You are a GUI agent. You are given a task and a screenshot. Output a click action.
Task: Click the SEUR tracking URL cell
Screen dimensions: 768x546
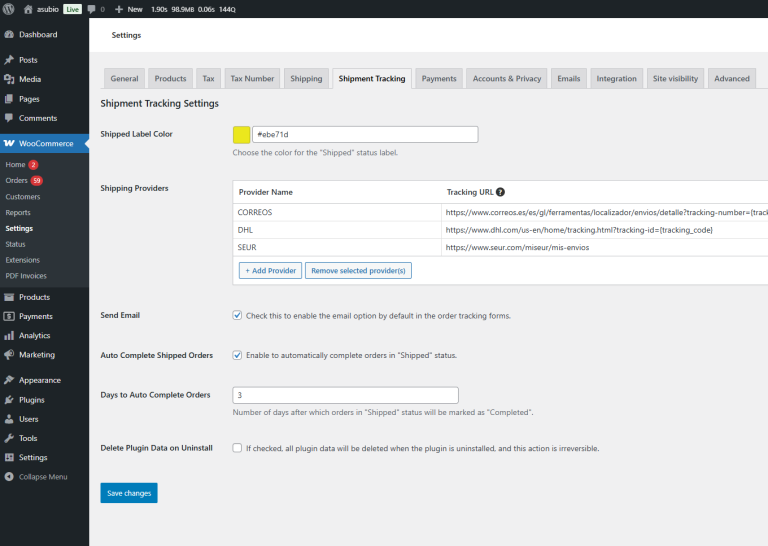(x=604, y=247)
